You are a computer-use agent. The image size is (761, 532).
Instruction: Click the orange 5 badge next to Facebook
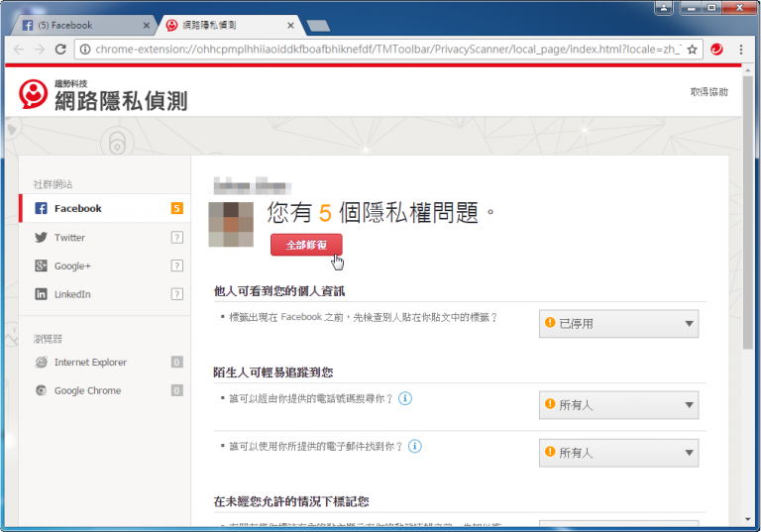click(x=177, y=208)
